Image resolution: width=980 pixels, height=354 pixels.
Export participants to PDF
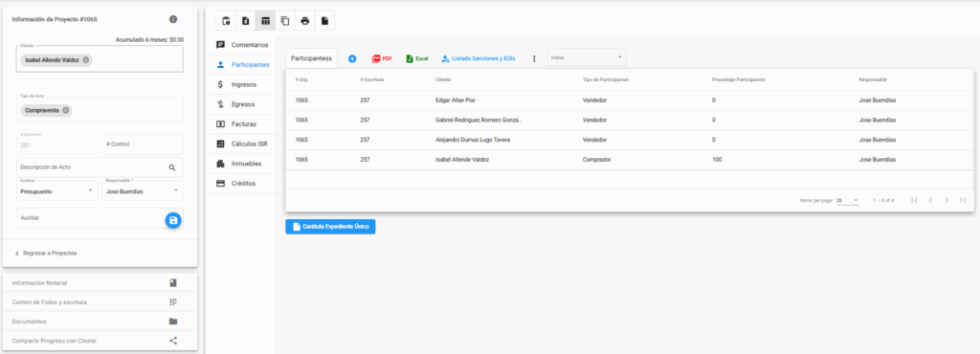(x=382, y=58)
